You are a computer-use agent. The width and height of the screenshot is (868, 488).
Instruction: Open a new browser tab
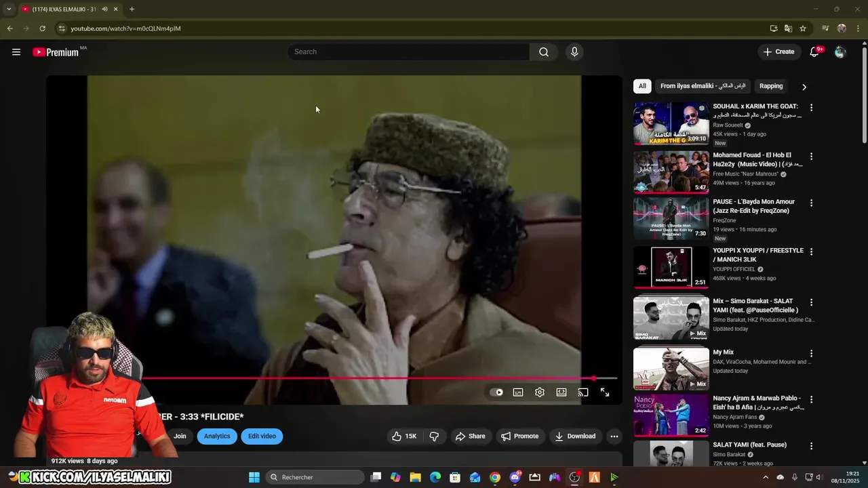click(132, 9)
